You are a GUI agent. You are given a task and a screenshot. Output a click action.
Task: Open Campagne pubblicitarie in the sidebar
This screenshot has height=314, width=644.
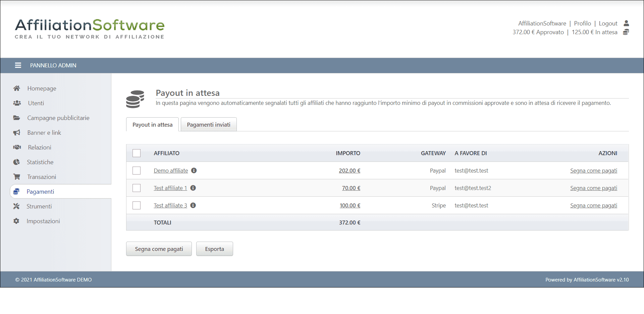[x=58, y=118]
